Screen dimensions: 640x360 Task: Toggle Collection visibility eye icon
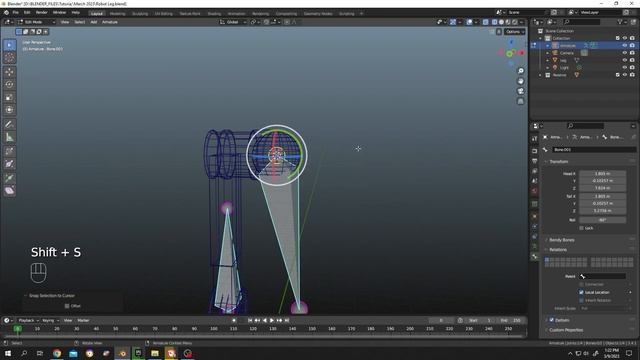pyautogui.click(x=624, y=38)
